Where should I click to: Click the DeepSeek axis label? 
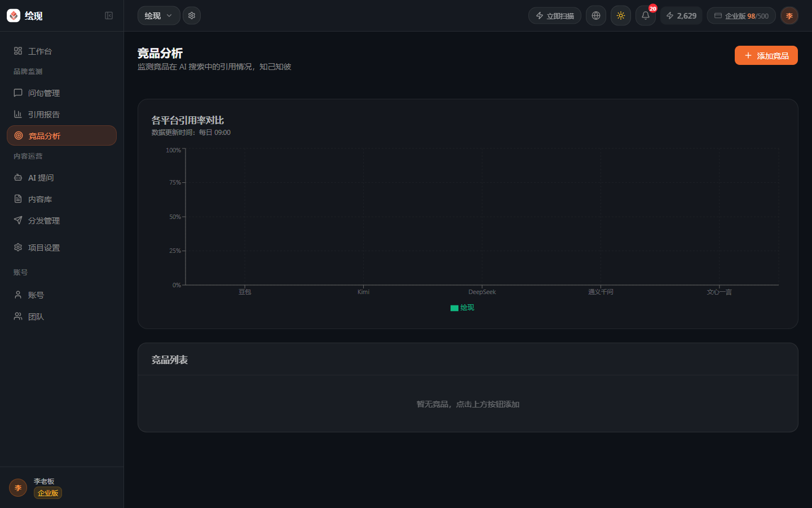coord(482,292)
